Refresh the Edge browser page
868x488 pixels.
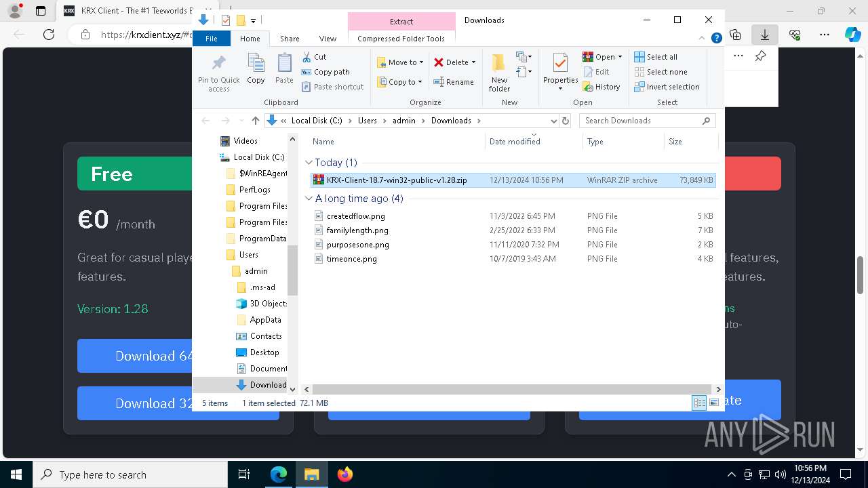coord(48,35)
